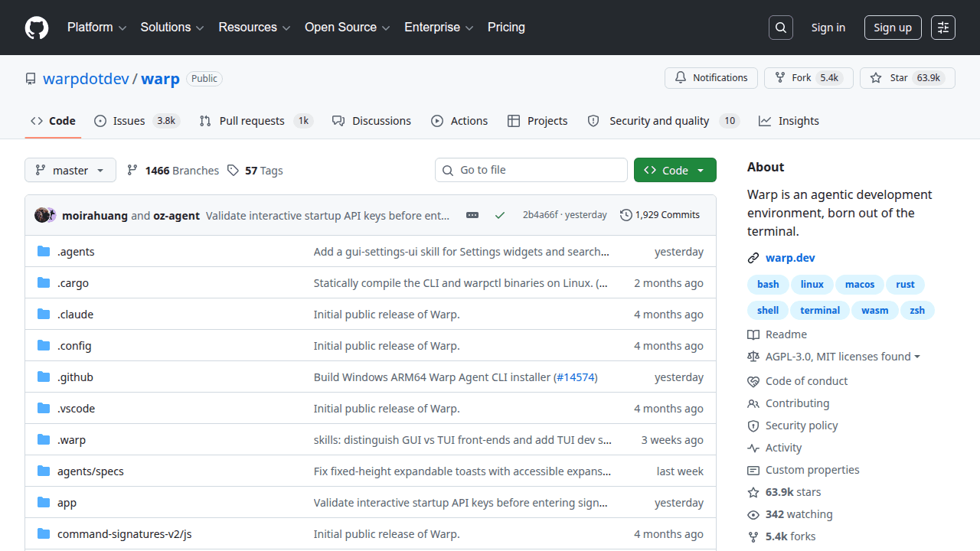Image resolution: width=980 pixels, height=551 pixels.
Task: Click the scales license icon
Action: pos(753,357)
